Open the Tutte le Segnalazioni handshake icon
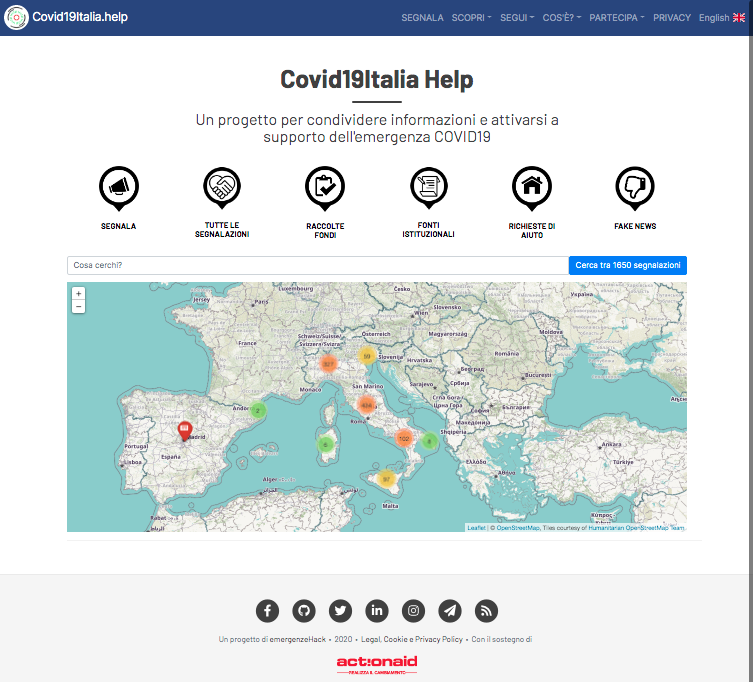The width and height of the screenshot is (753, 682). tap(222, 188)
